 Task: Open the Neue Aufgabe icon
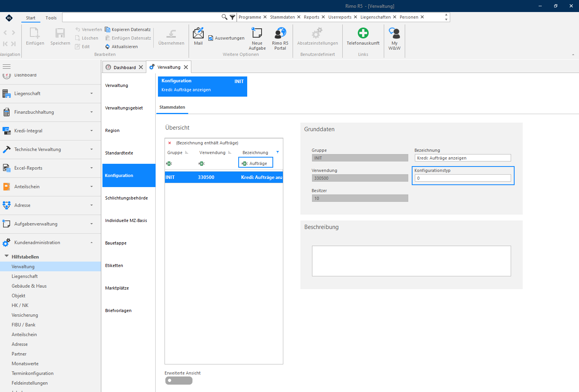(257, 33)
